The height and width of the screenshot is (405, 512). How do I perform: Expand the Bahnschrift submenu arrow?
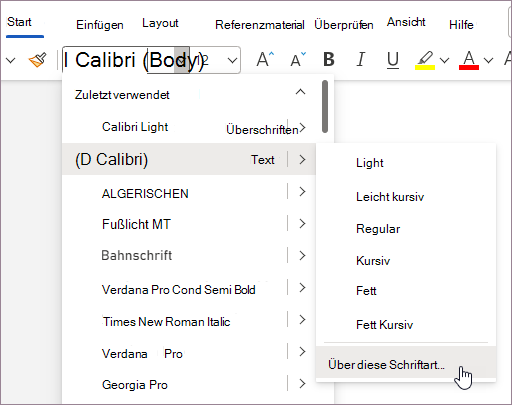click(x=302, y=256)
